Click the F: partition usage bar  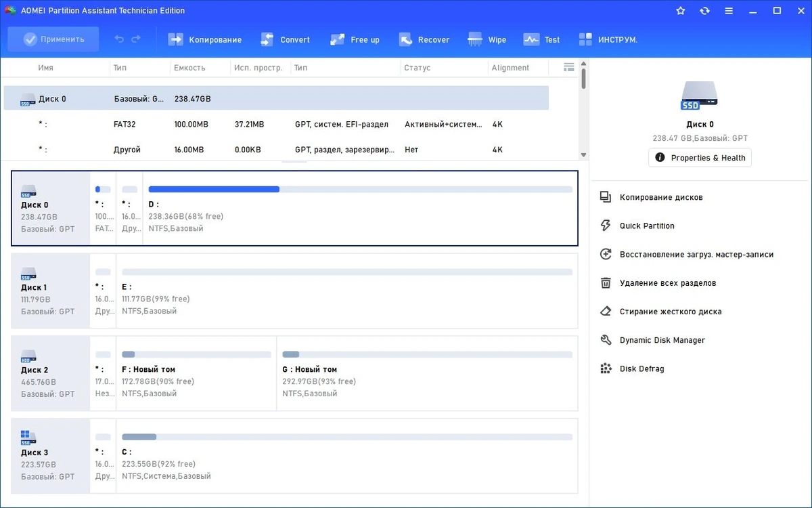(196, 355)
